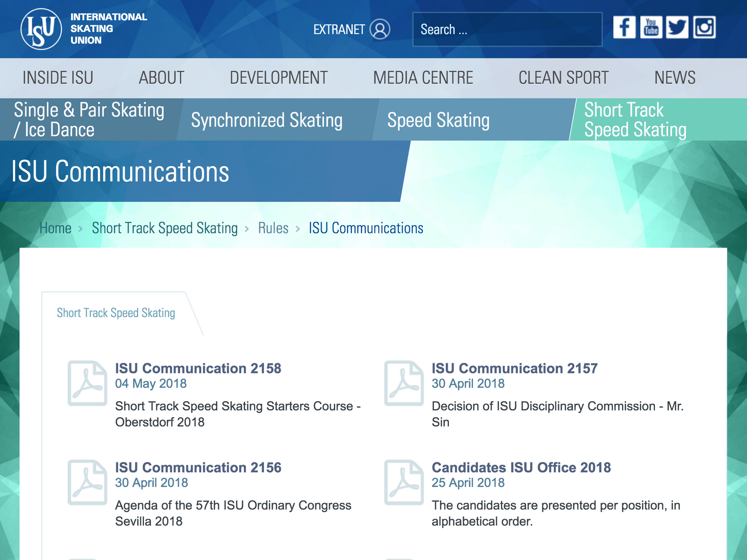The image size is (747, 560).
Task: Click ISU Communications breadcrumb
Action: [x=366, y=228]
